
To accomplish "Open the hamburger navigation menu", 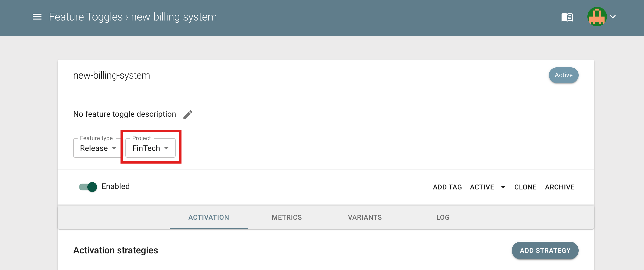I will pos(37,17).
